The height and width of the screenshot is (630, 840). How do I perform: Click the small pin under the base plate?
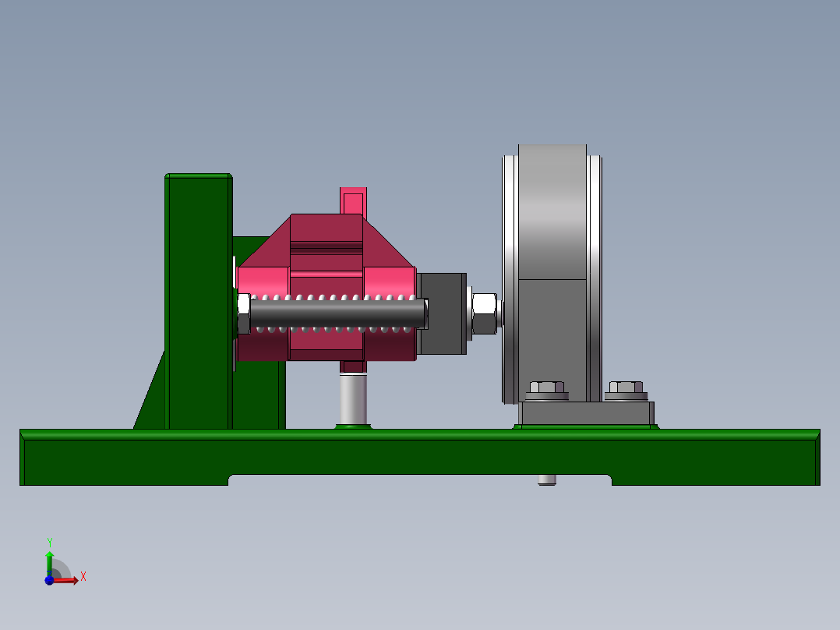pyautogui.click(x=545, y=480)
